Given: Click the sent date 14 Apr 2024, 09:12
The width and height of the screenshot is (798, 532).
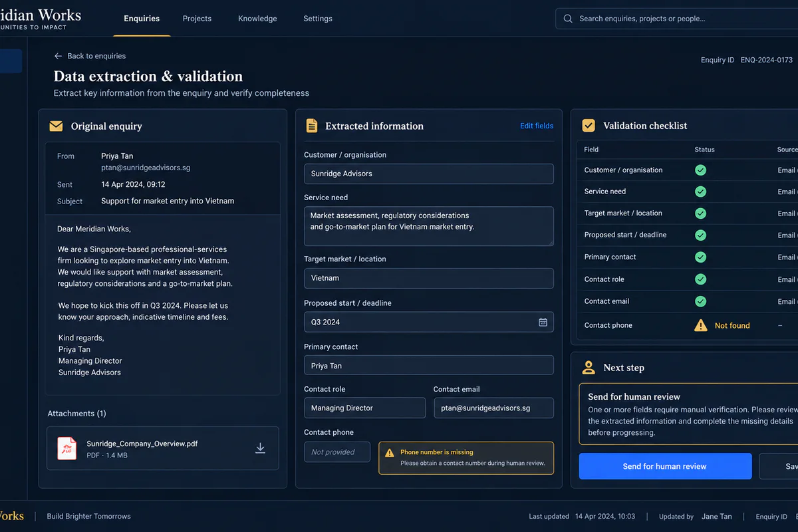Looking at the screenshot, I should coord(133,184).
